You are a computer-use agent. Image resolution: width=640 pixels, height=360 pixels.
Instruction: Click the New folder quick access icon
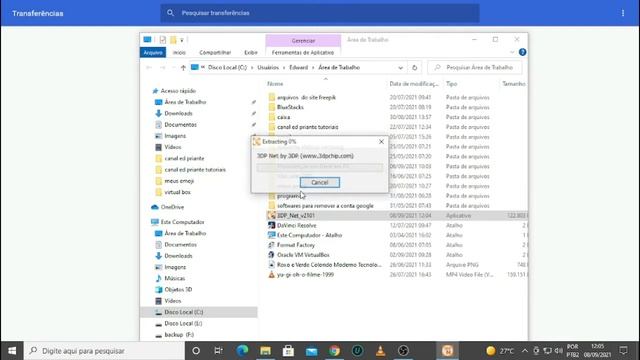pyautogui.click(x=173, y=40)
